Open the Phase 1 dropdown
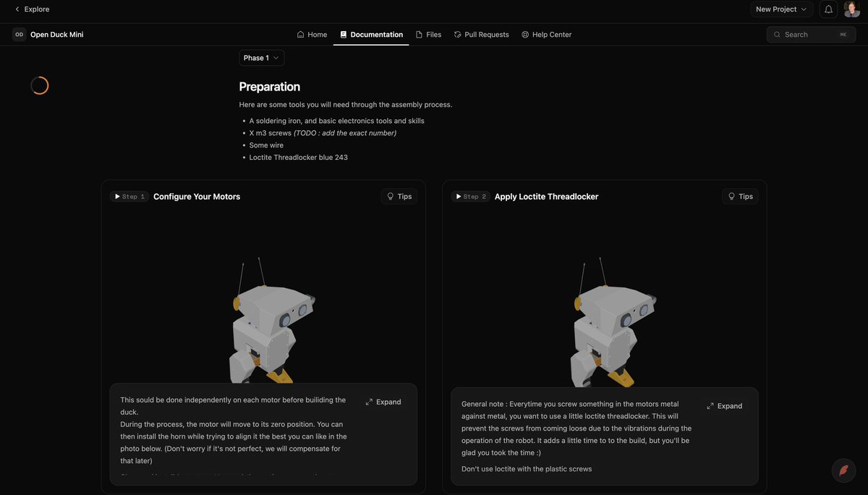868x495 pixels. click(x=262, y=58)
